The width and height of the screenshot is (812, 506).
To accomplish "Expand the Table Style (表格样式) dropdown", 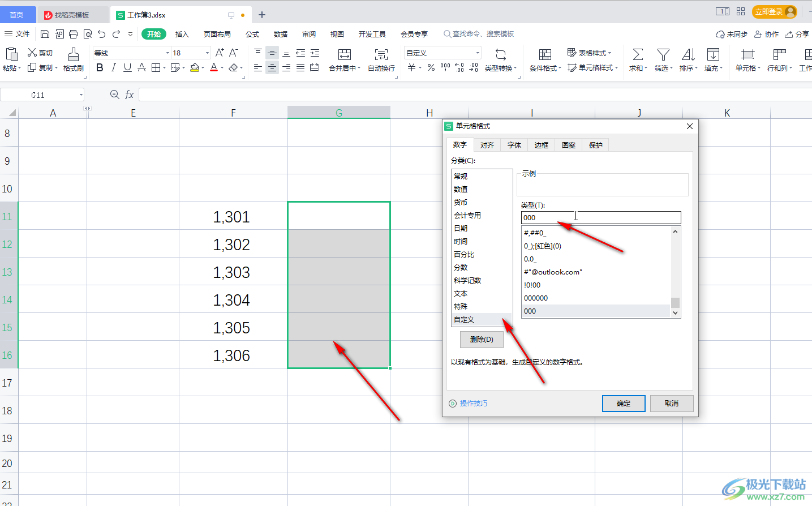I will click(x=610, y=53).
